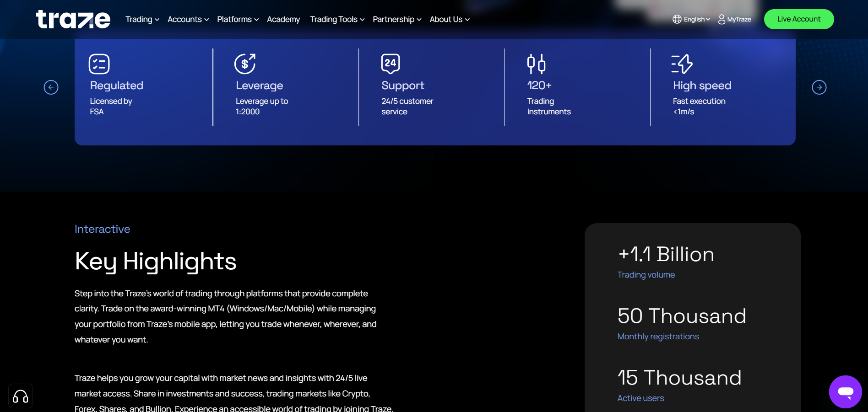The height and width of the screenshot is (412, 868).
Task: Click the Interactive label
Action: (x=103, y=229)
